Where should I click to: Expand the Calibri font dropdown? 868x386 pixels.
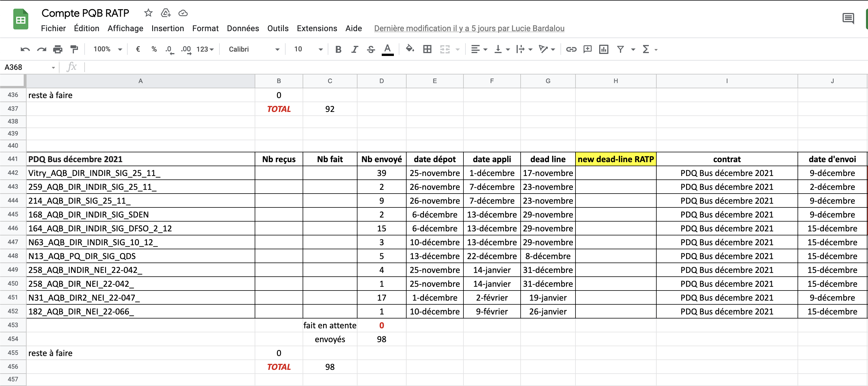254,49
